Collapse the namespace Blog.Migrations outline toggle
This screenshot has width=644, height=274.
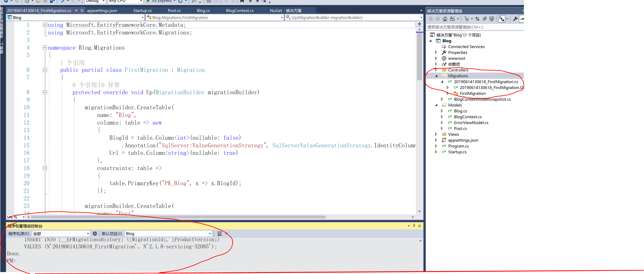pos(45,48)
